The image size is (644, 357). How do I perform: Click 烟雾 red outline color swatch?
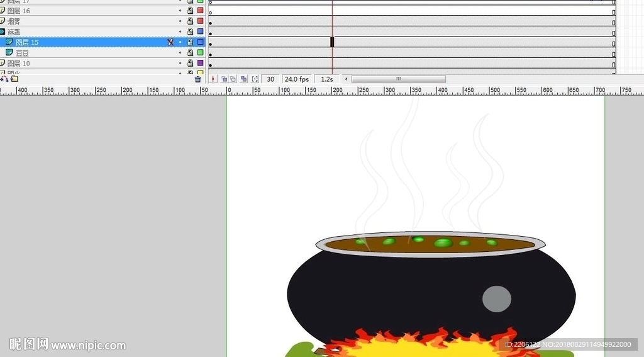point(201,21)
